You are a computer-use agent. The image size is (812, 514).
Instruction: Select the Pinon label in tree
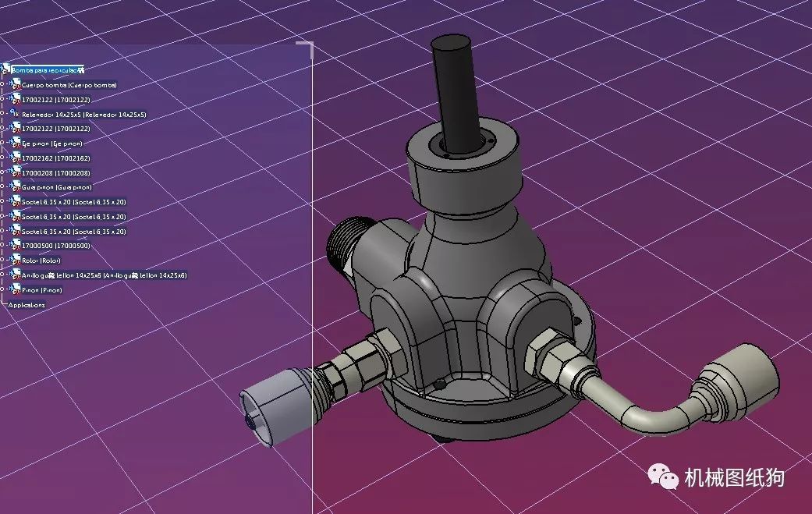click(x=41, y=290)
